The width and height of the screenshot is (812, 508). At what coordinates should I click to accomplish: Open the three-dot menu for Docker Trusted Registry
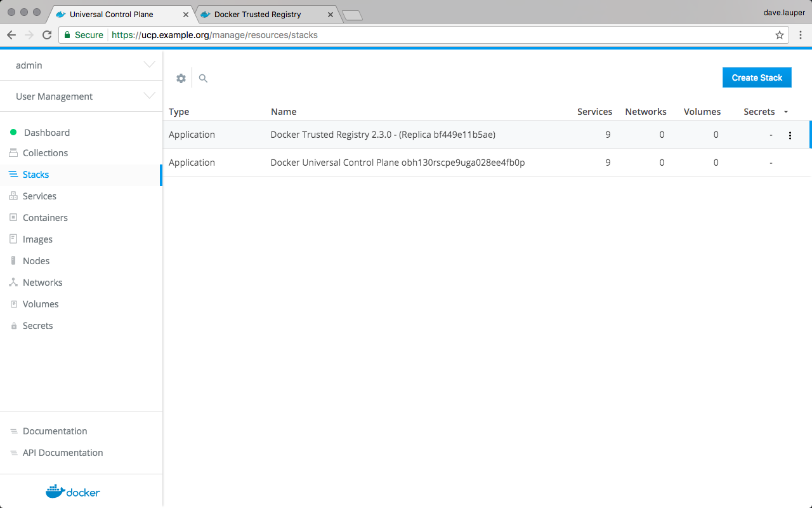(790, 135)
